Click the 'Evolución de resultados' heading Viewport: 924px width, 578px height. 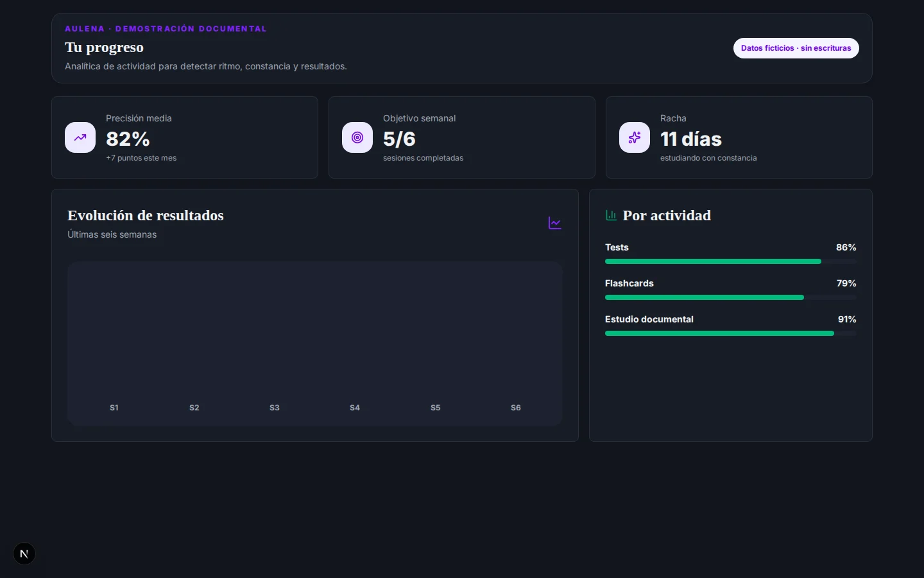(146, 215)
